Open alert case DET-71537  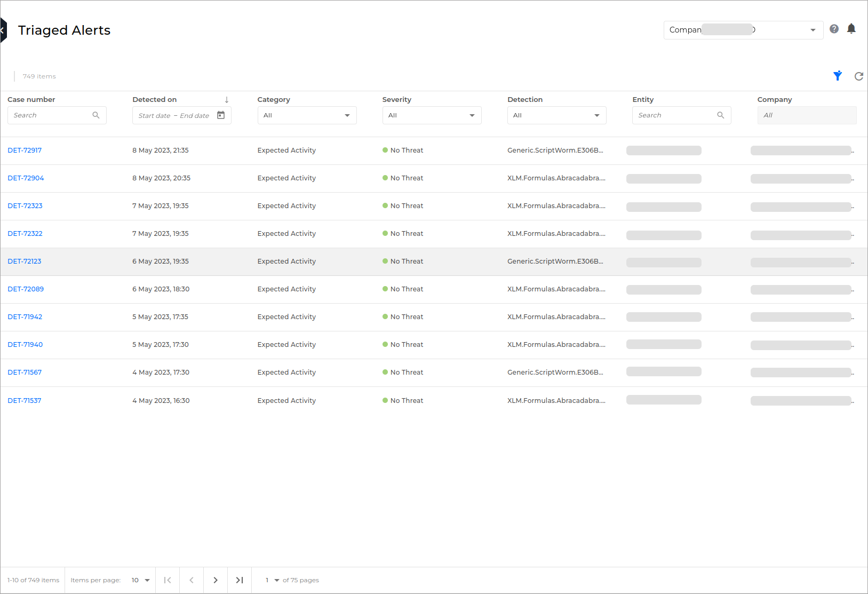point(25,401)
